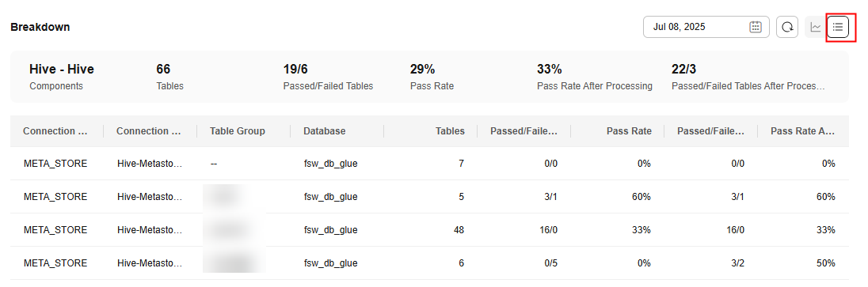Open calendar icon in date field
Screen dimensions: 868x287
pos(755,27)
